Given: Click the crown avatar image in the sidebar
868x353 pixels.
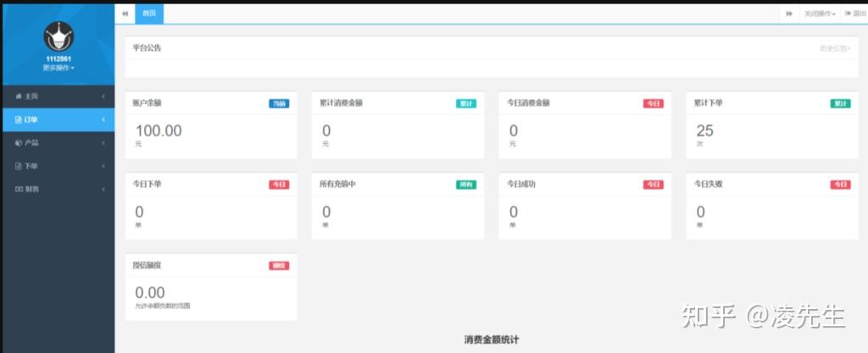Looking at the screenshot, I should pyautogui.click(x=58, y=36).
